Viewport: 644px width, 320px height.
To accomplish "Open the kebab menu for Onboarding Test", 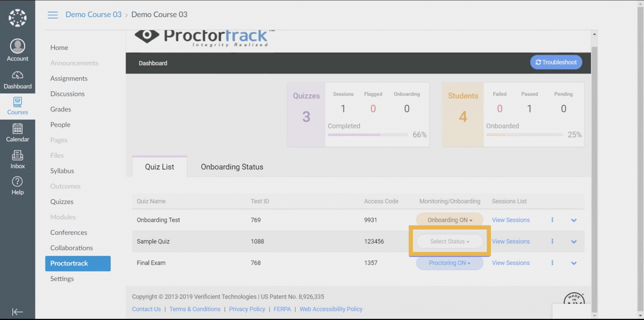I will click(552, 220).
